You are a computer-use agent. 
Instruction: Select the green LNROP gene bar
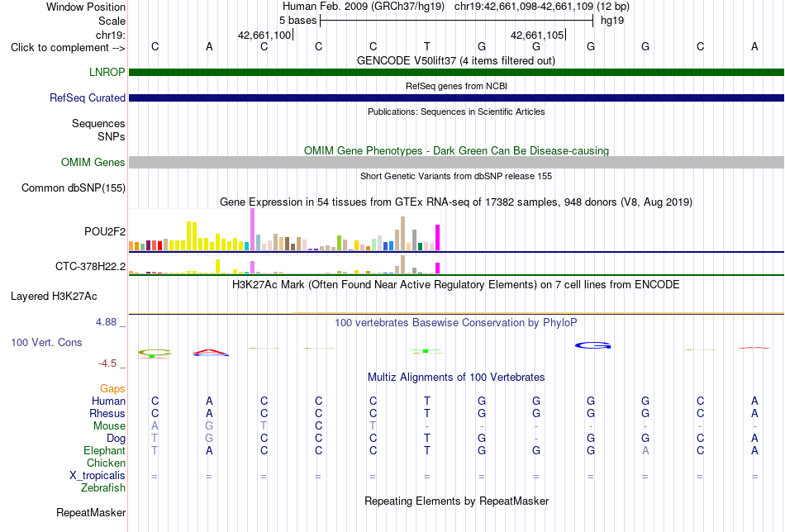456,72
